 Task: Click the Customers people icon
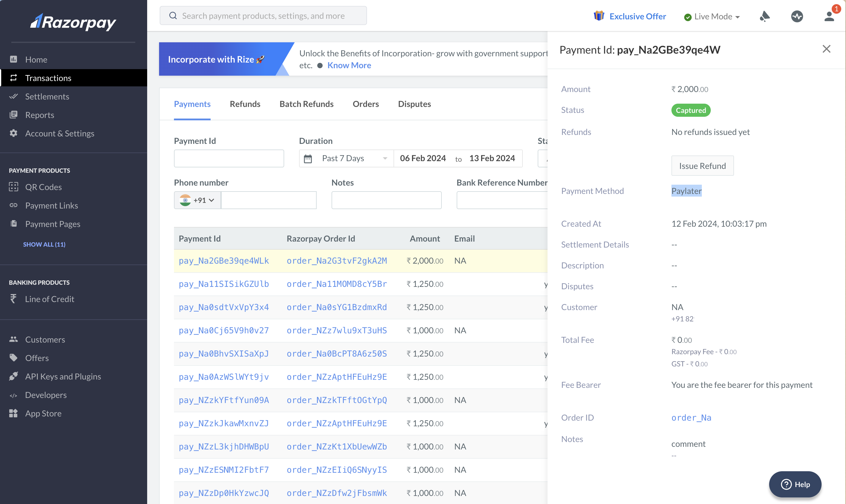[14, 339]
